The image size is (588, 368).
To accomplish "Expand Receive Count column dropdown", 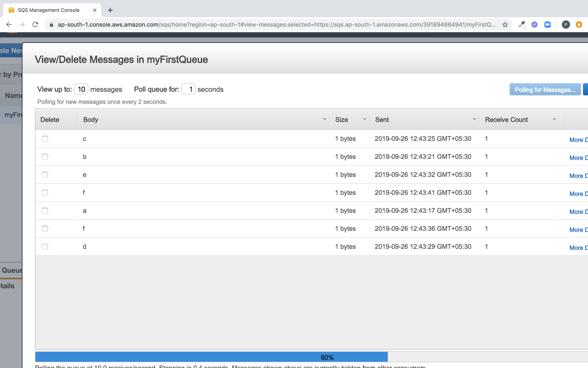I will [x=554, y=119].
